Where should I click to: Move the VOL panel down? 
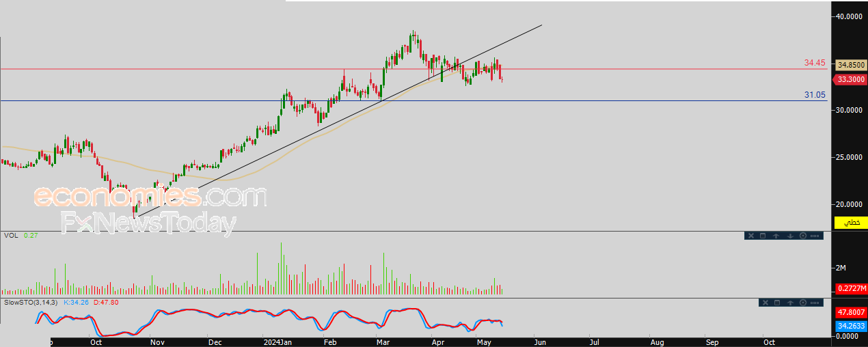pyautogui.click(x=790, y=236)
